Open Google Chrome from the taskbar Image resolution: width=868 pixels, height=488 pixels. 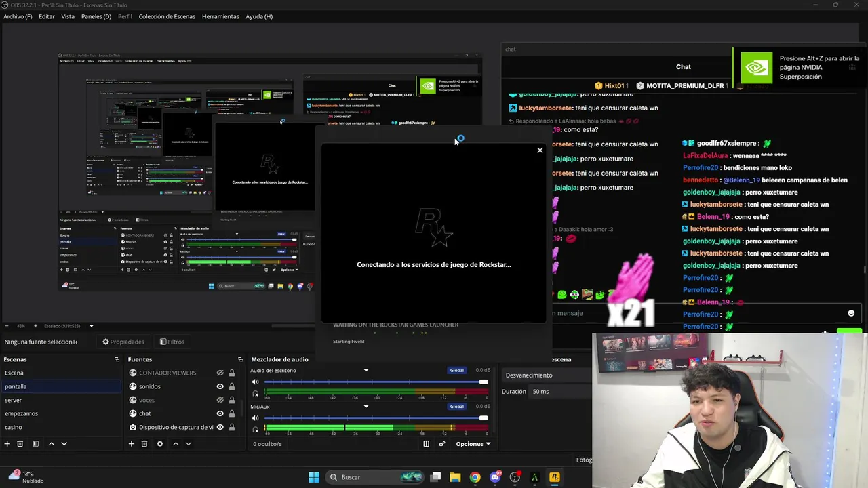pyautogui.click(x=475, y=477)
